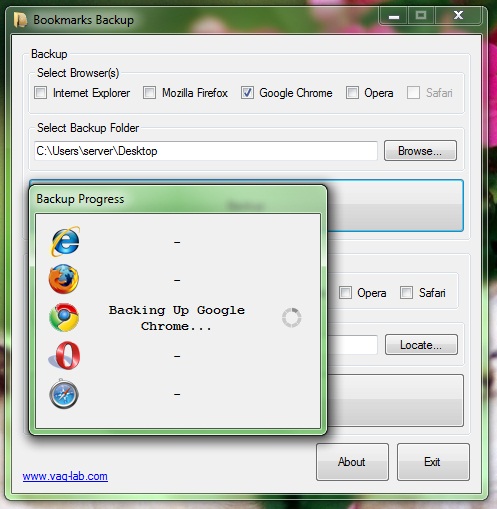Click the Bookmarks Backup title bar icon
The image size is (497, 509).
point(20,20)
